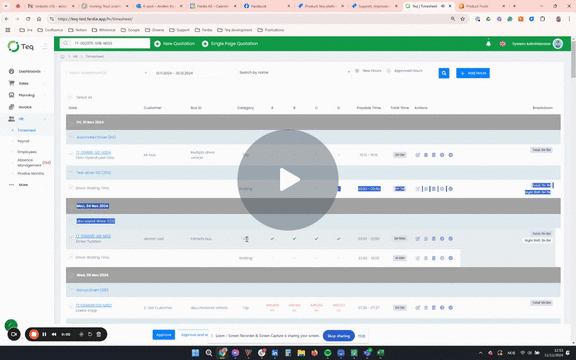The width and height of the screenshot is (576, 360).
Task: Click the blue Approve button
Action: (x=164, y=335)
